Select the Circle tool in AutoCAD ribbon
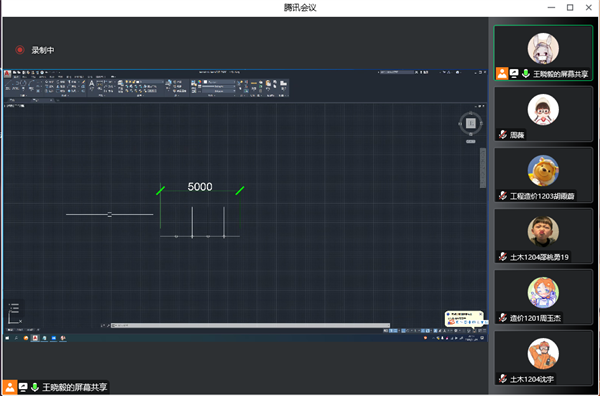Viewport: 600px width, 396px height. 23,85
